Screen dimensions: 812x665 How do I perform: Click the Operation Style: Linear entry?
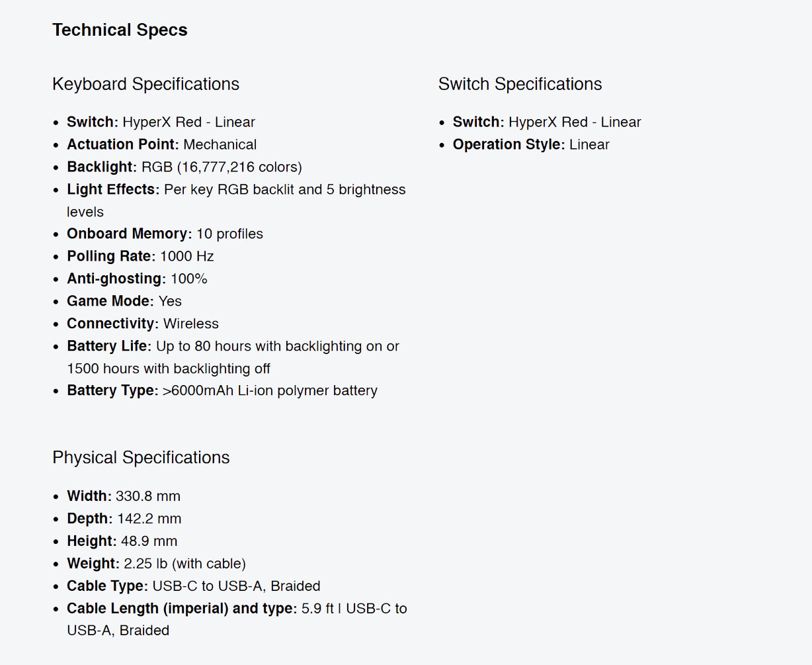pyautogui.click(x=531, y=144)
